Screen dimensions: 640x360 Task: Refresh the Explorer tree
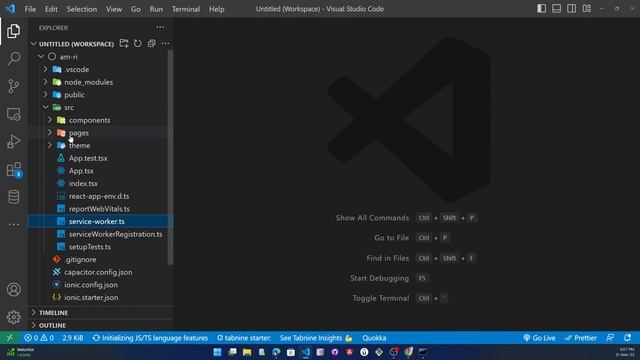click(138, 43)
